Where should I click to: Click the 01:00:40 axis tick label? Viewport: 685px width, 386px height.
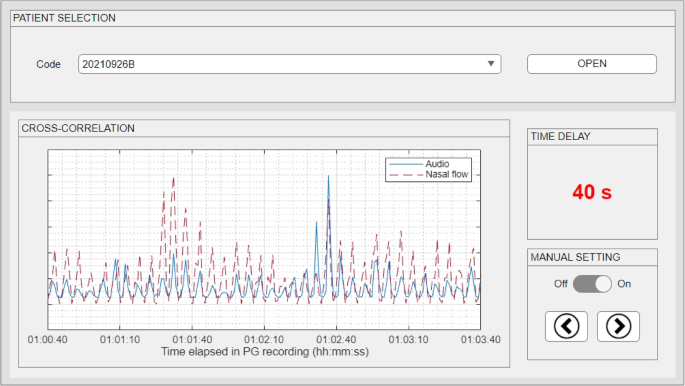pos(48,340)
